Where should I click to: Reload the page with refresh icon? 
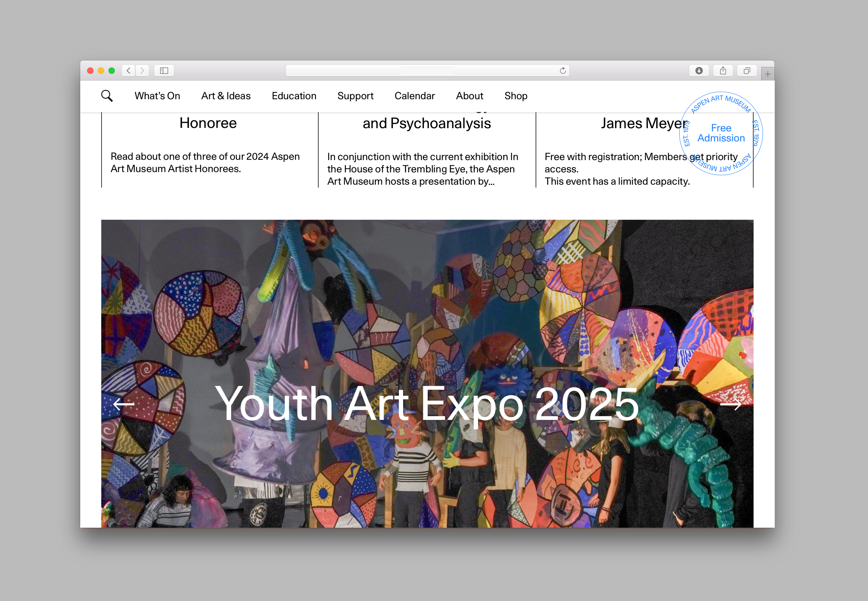click(562, 71)
